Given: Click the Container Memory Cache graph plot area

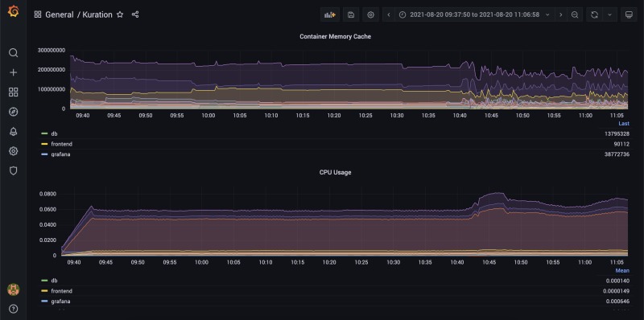Looking at the screenshot, I should click(x=349, y=79).
